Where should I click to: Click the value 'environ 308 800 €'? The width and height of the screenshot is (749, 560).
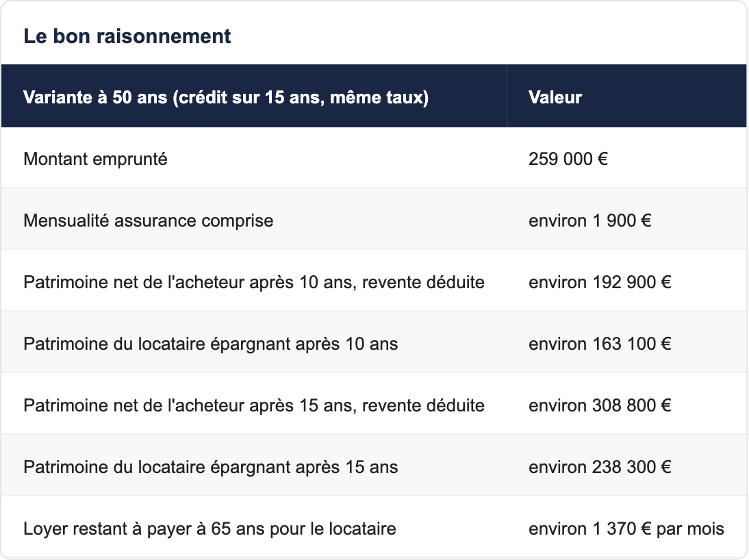600,406
